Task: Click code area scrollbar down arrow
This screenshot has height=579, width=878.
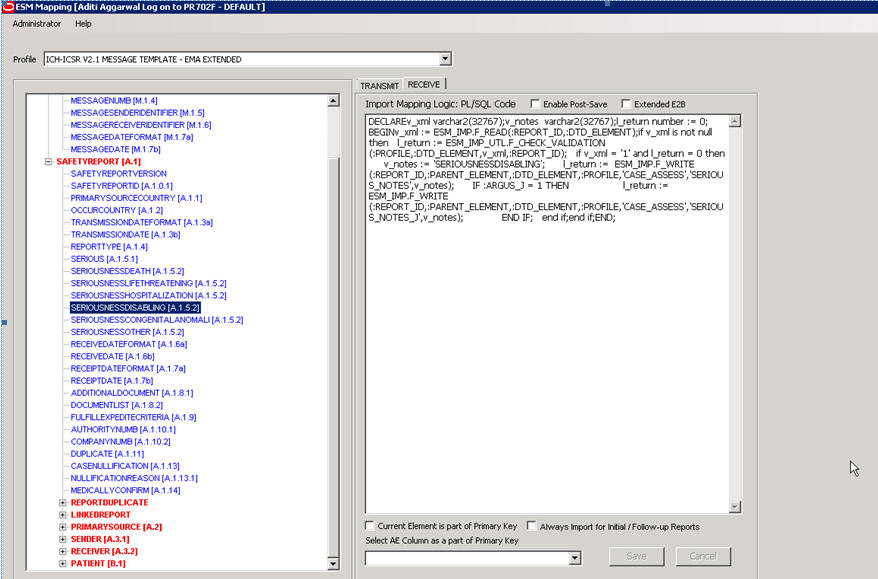Action: tap(735, 507)
